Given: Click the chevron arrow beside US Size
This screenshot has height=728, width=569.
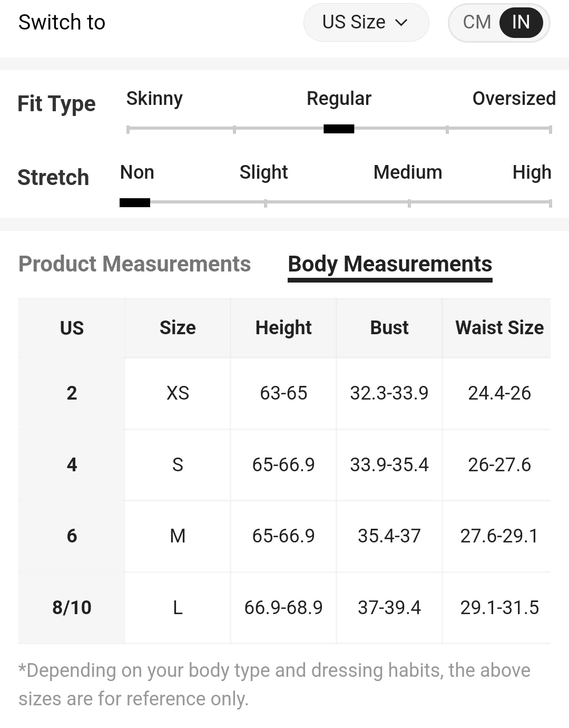Looking at the screenshot, I should [x=401, y=23].
